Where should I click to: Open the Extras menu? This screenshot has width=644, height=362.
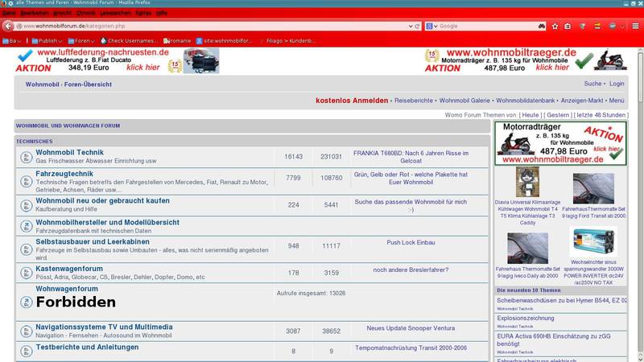pos(143,13)
